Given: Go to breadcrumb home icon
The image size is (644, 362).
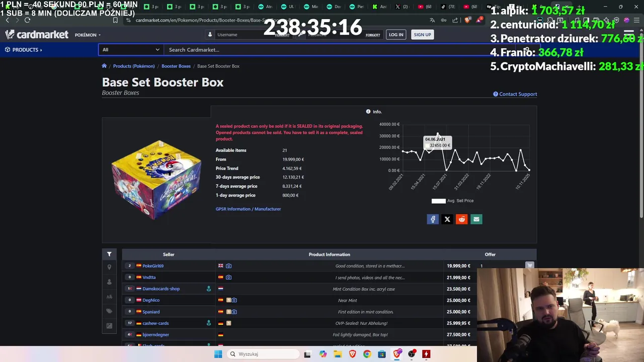Looking at the screenshot, I should tap(104, 66).
